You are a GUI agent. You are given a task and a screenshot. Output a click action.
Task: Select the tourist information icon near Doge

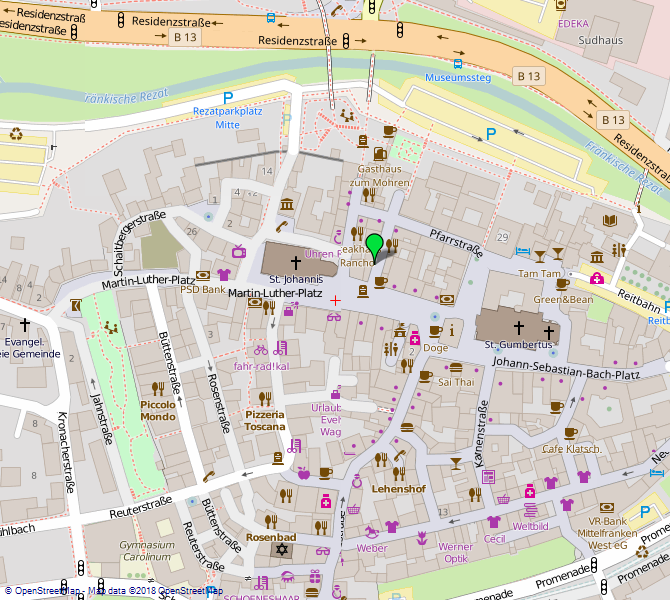tap(451, 330)
